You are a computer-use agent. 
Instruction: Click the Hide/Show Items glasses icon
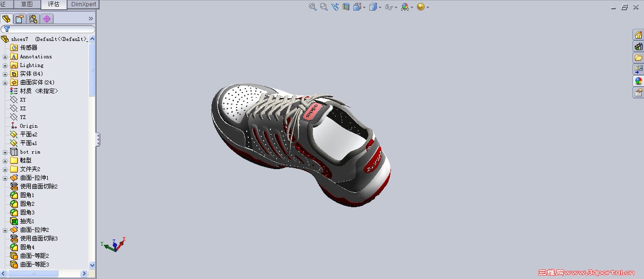point(389,7)
